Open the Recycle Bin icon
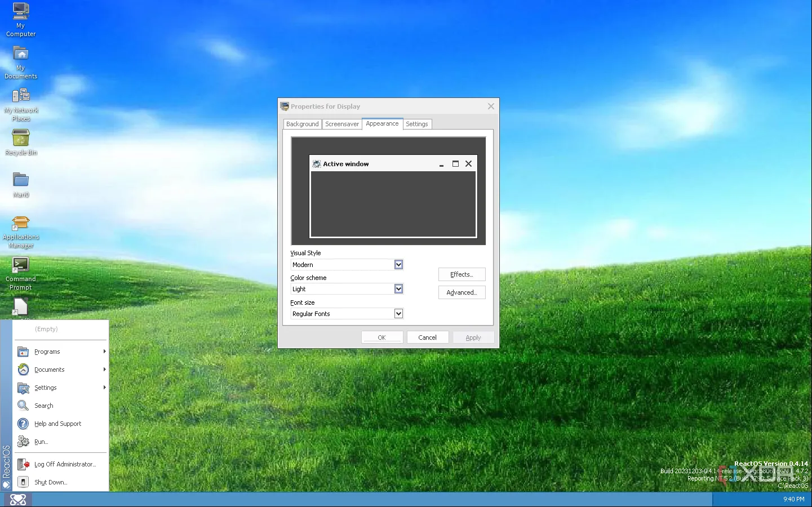 click(x=21, y=138)
